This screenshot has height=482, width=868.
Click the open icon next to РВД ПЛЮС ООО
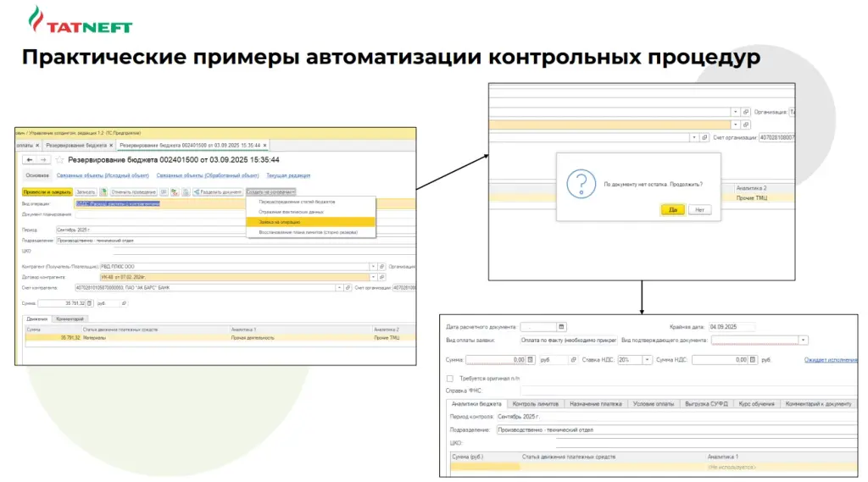click(x=382, y=267)
